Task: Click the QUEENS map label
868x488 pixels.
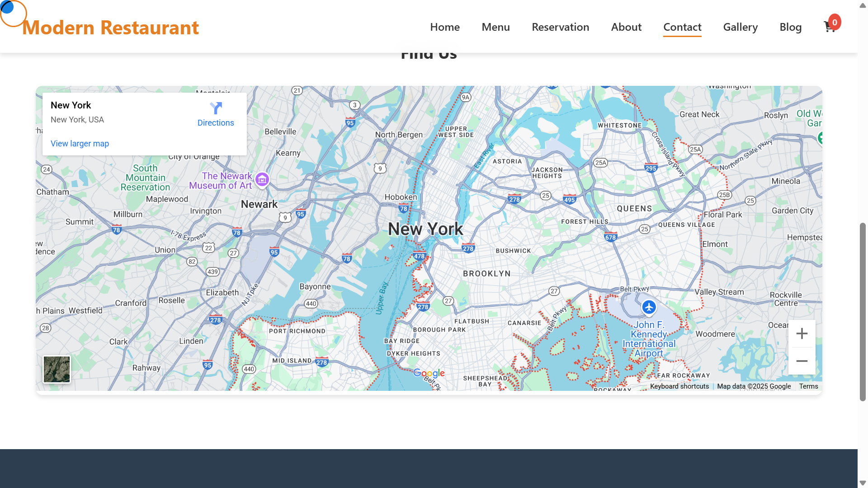Action: (x=634, y=209)
